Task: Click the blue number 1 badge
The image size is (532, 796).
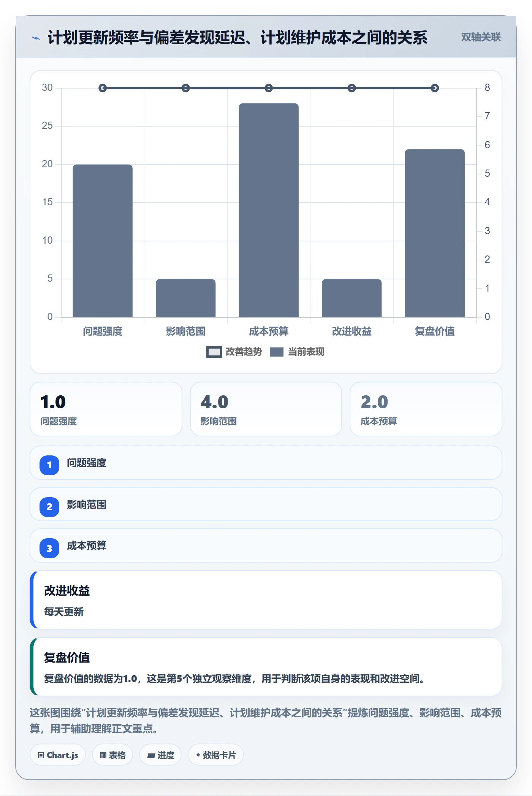Action: click(x=49, y=465)
